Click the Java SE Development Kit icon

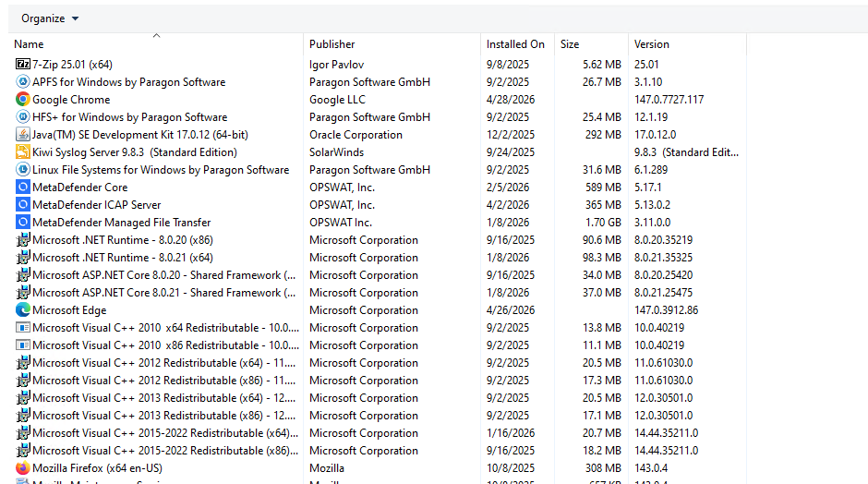tap(23, 135)
